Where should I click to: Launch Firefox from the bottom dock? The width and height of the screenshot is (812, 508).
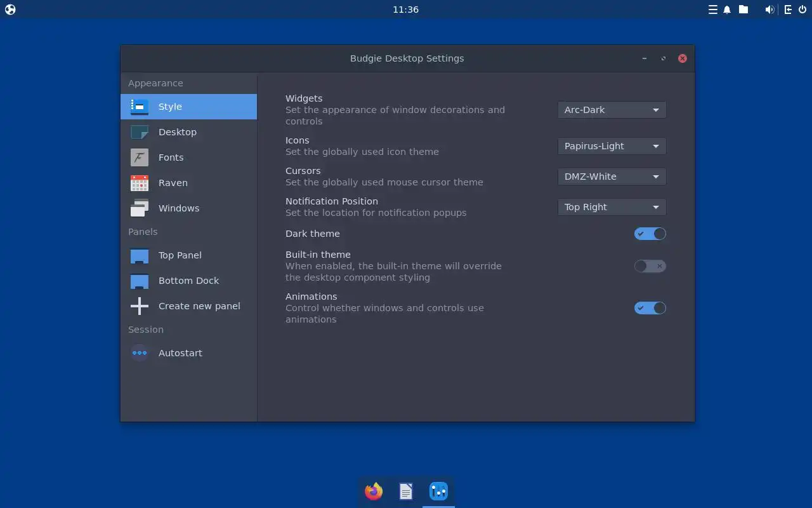click(374, 491)
